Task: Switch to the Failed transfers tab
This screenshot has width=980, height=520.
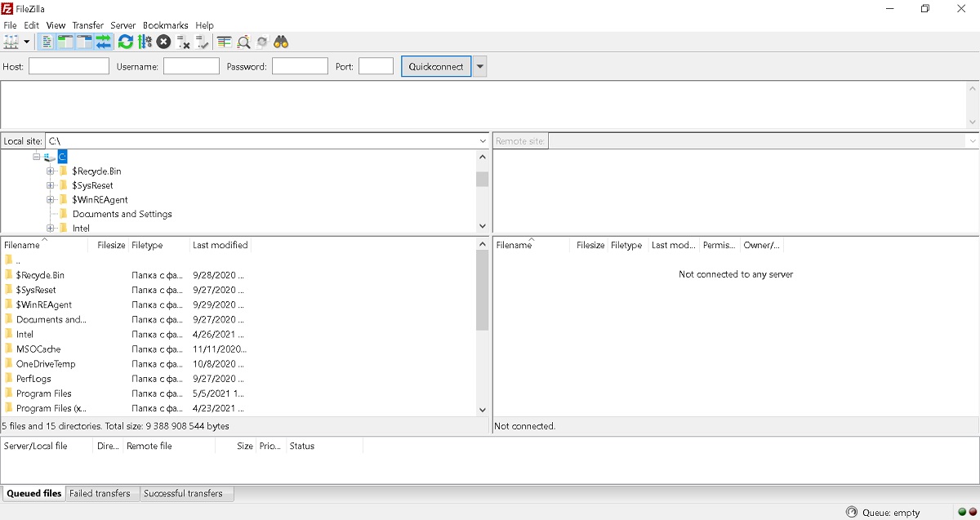Action: tap(100, 493)
